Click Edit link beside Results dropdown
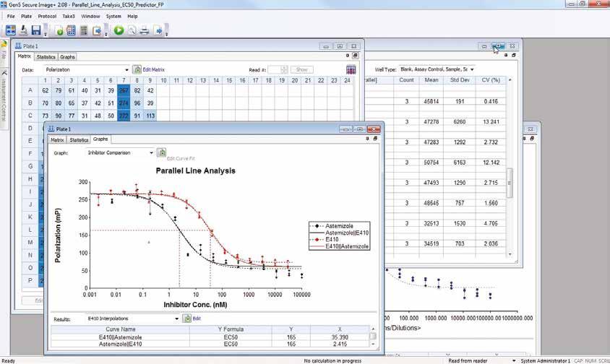610x364 pixels. pos(197,318)
